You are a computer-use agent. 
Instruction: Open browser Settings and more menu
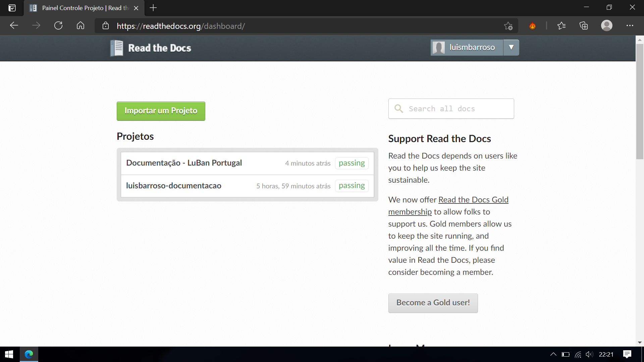tap(630, 26)
